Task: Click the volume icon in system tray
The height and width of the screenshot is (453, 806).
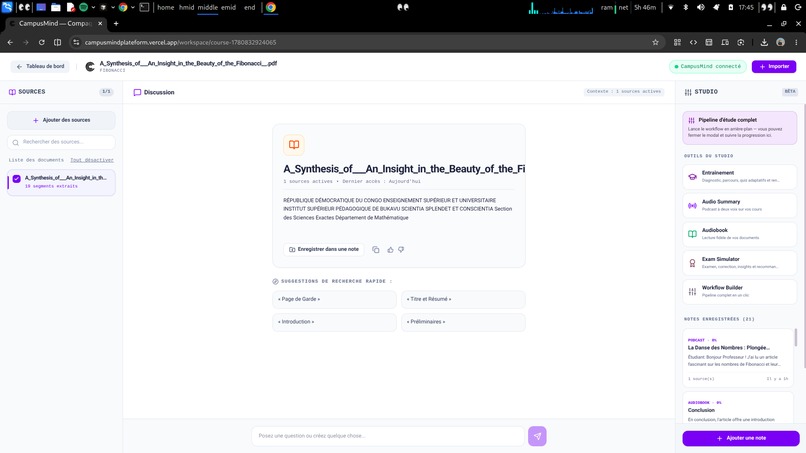Action: click(701, 7)
